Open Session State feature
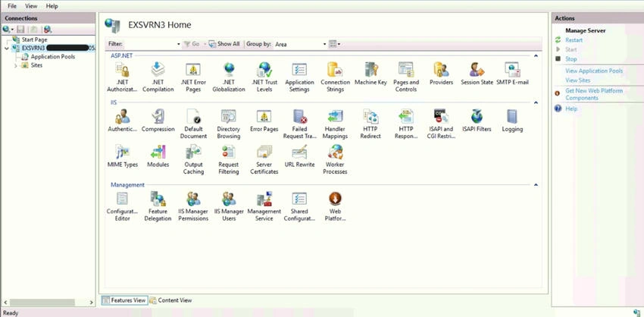 click(477, 74)
